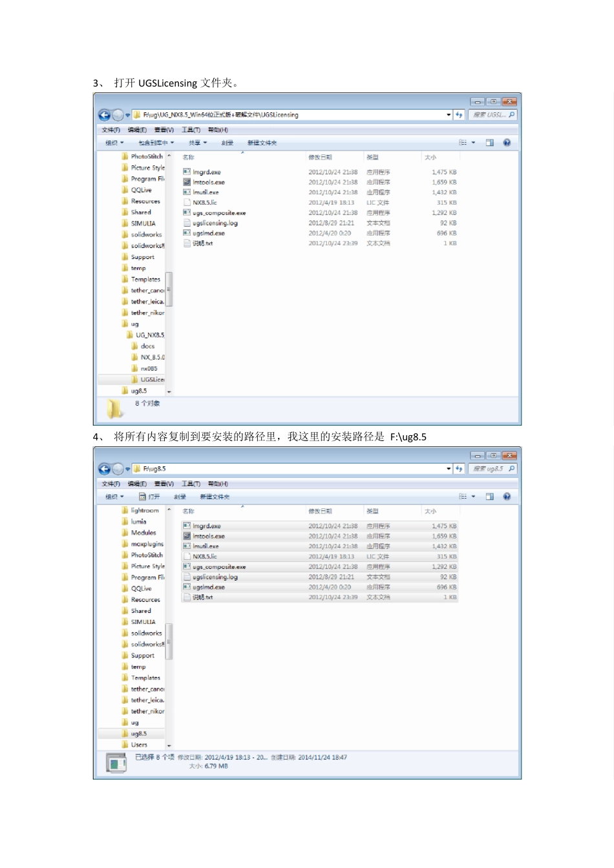Image resolution: width=614 pixels, height=868 pixels.
Task: Open 共享 dropdown in UGSLicensing window
Action: point(198,143)
